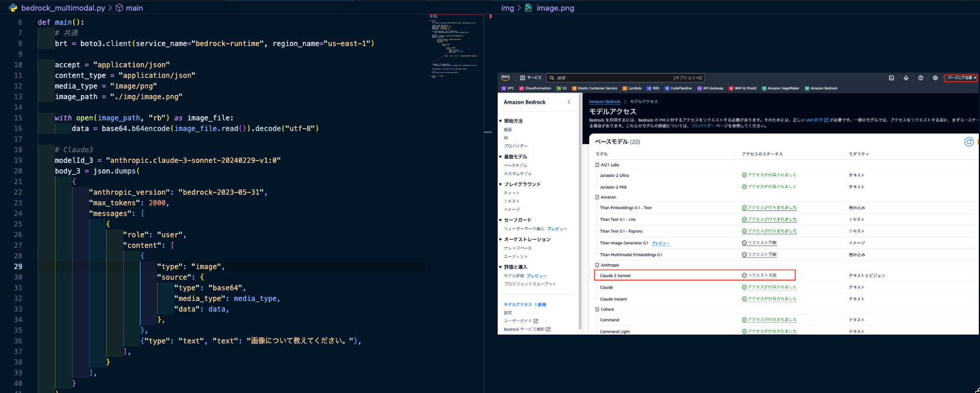
Task: Click the image.png file icon in the breadcrumb
Action: tap(528, 8)
